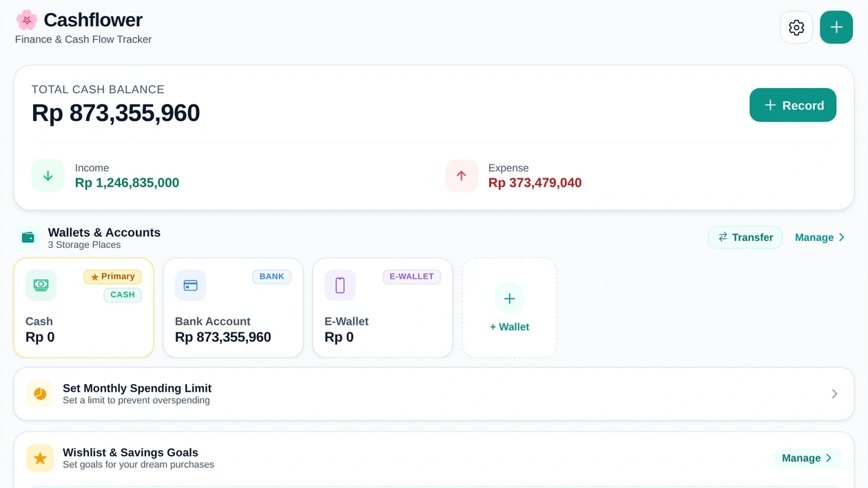Open Set Monthly Spending Limit
868x488 pixels.
434,394
